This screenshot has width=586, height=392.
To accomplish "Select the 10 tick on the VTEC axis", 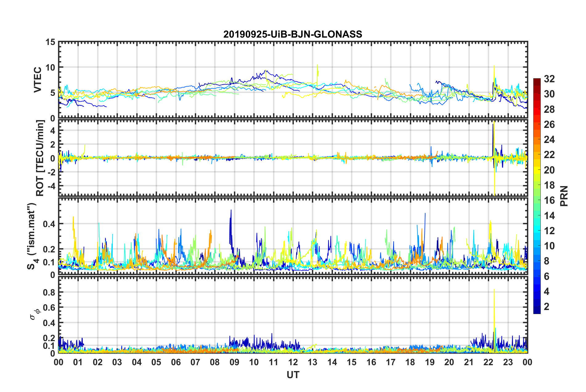I will [51, 67].
